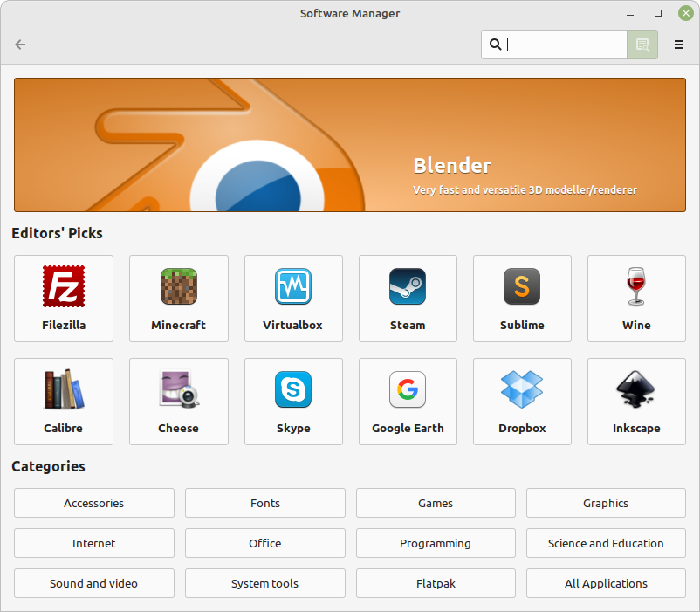
Task: Open the Steam app tile
Action: click(x=408, y=299)
